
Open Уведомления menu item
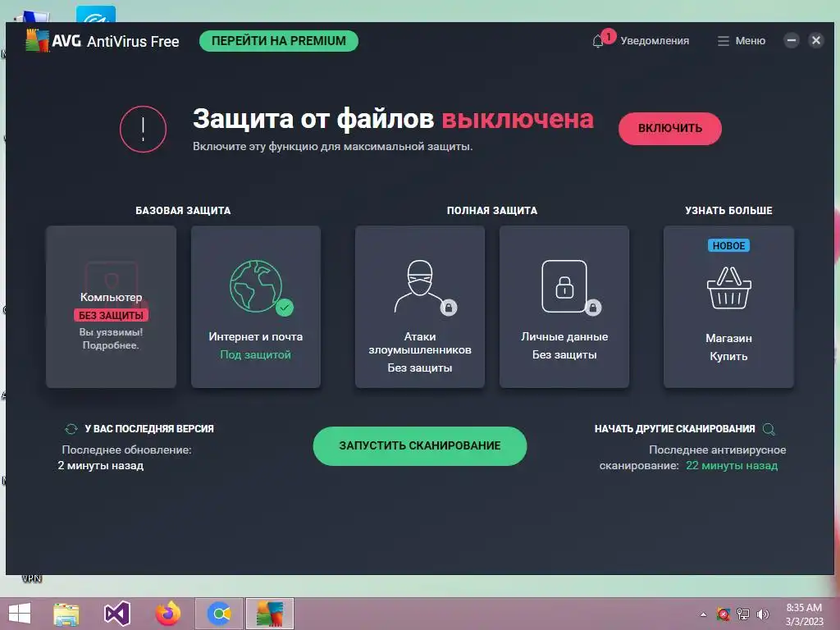pos(655,41)
